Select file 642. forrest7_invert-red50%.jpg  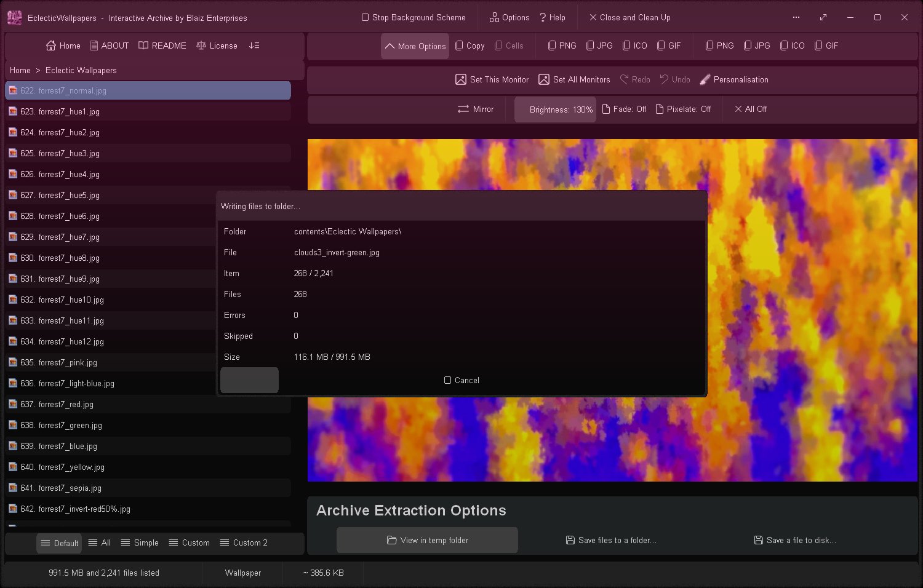coord(148,509)
